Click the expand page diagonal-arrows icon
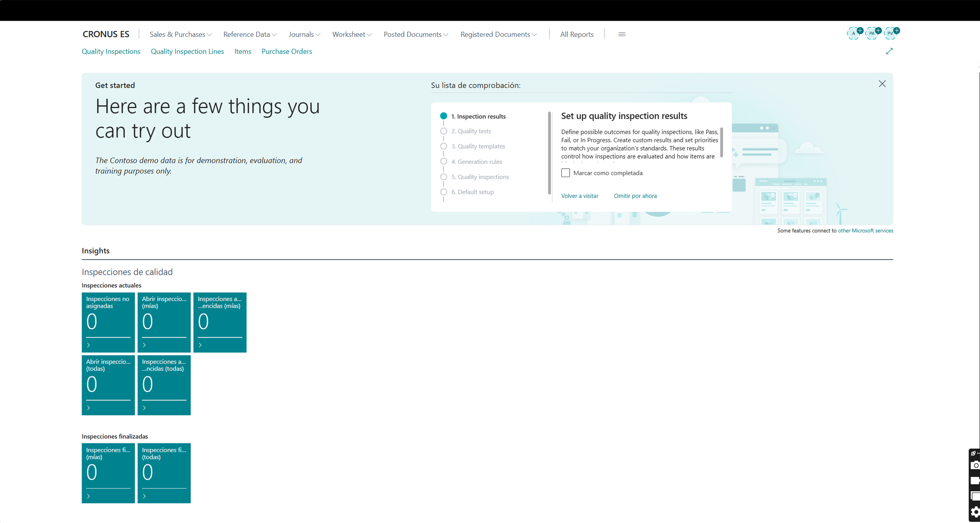Viewport: 980px width, 523px height. [889, 51]
